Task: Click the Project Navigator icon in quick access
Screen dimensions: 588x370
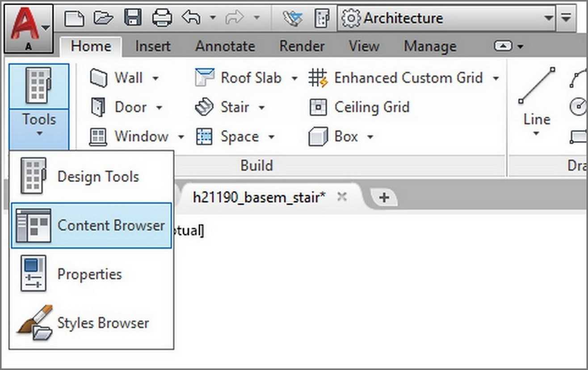Action: (x=293, y=19)
